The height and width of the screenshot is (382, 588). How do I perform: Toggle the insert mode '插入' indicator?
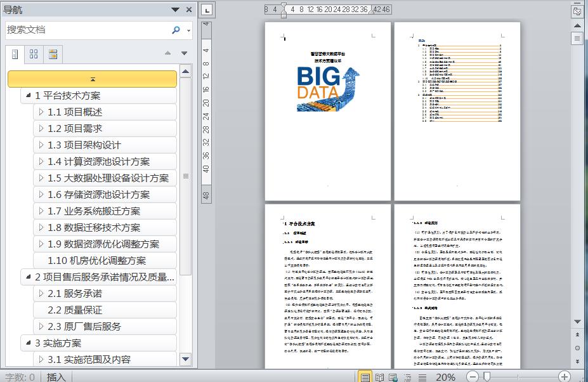click(56, 377)
